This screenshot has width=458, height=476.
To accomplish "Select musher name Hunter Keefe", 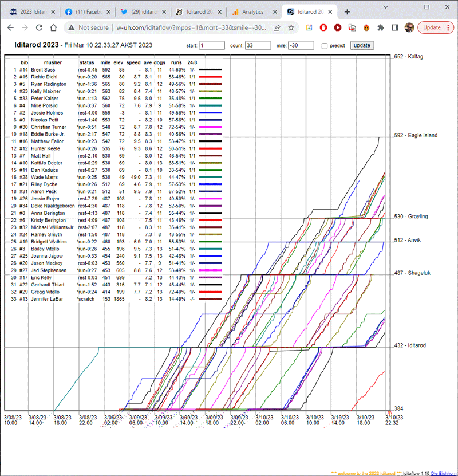I will coord(45,149).
